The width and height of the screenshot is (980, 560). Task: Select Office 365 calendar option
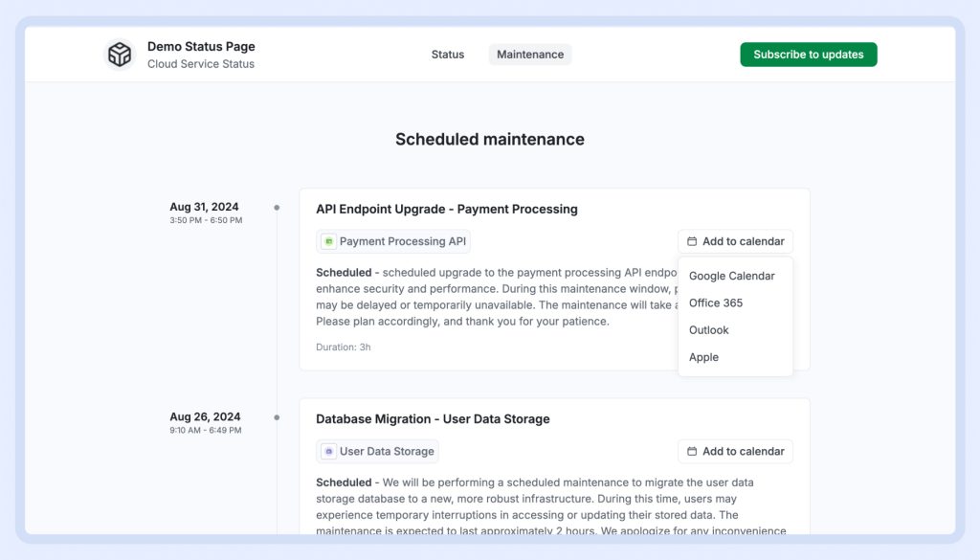pos(716,303)
